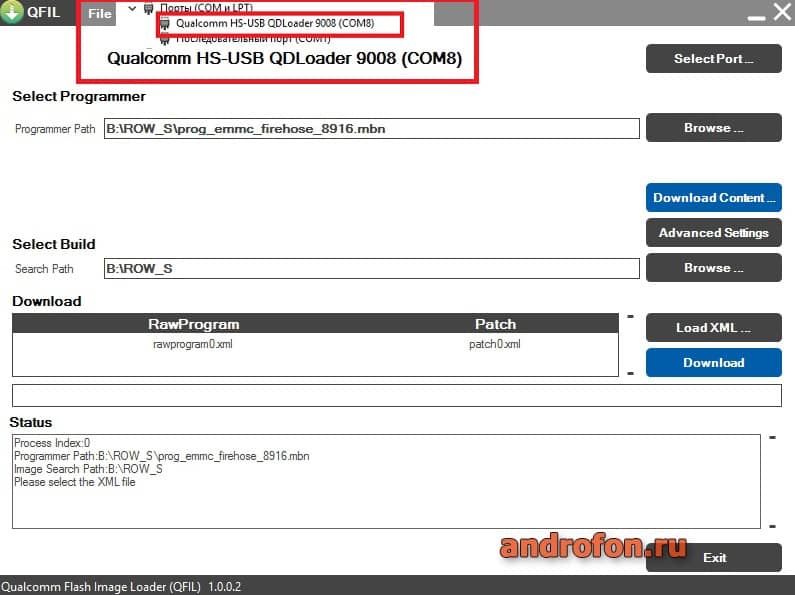Screen dimensions: 795x595
Task: Open the File menu
Action: pyautogui.click(x=99, y=14)
